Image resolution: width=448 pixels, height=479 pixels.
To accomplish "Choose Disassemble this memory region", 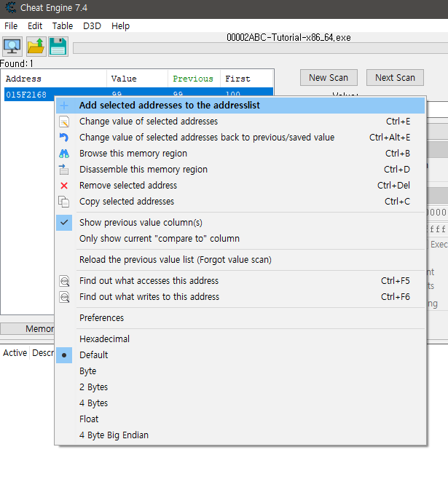I will (x=240, y=170).
